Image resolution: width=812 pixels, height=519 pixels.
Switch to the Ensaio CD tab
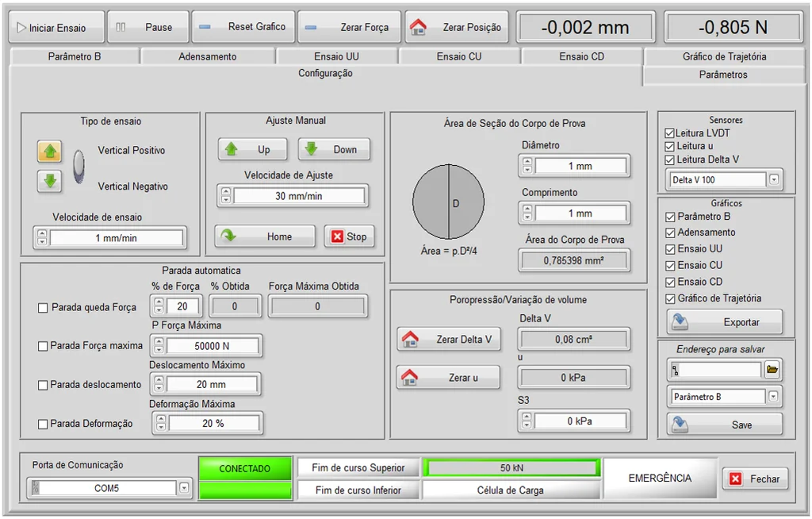(581, 56)
